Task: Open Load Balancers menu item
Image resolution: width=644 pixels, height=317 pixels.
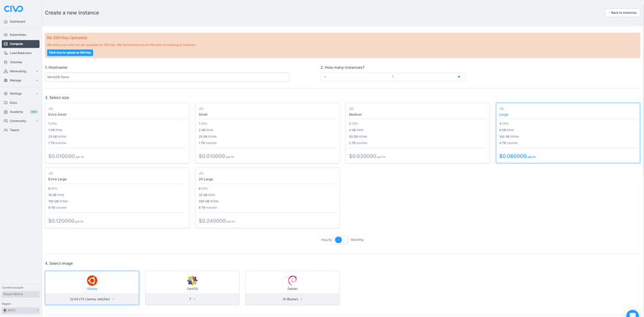Action: click(20, 53)
